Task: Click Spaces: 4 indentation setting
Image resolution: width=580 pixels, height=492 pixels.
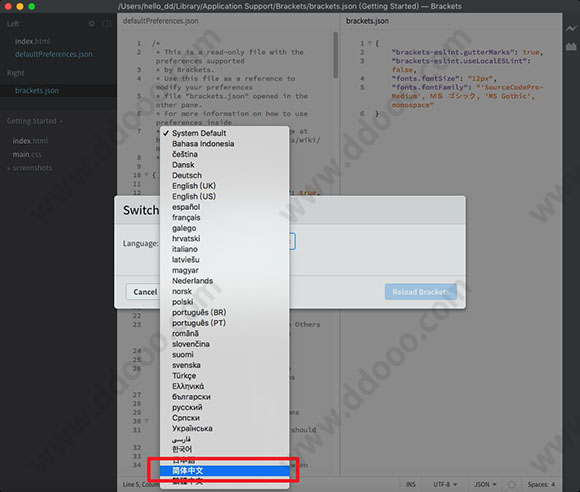Action: pyautogui.click(x=541, y=484)
